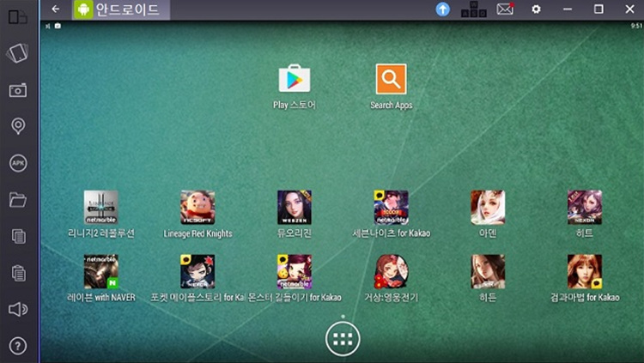Open 몬스터 길들이기 for Kakao
644x363 pixels.
(x=295, y=271)
